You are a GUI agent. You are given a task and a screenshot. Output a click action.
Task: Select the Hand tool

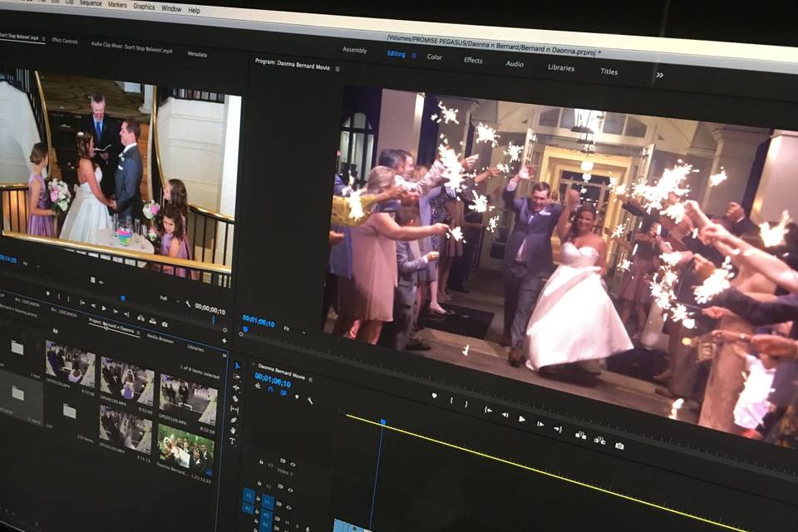coord(233,431)
